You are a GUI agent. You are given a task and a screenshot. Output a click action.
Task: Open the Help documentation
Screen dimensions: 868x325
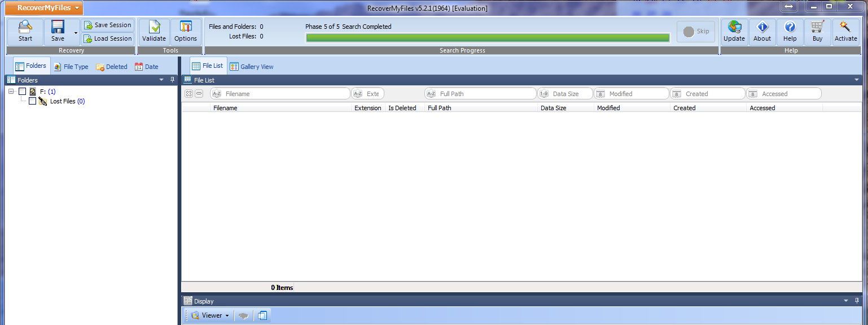click(790, 32)
